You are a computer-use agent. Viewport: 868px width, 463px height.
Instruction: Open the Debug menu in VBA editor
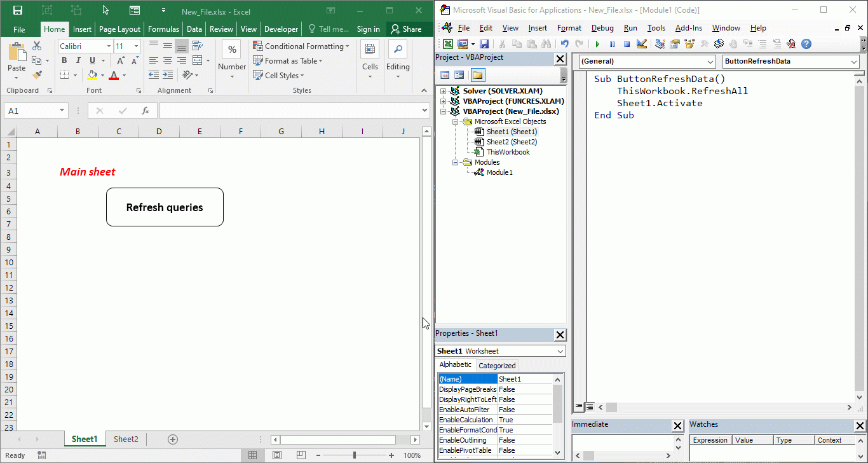602,28
